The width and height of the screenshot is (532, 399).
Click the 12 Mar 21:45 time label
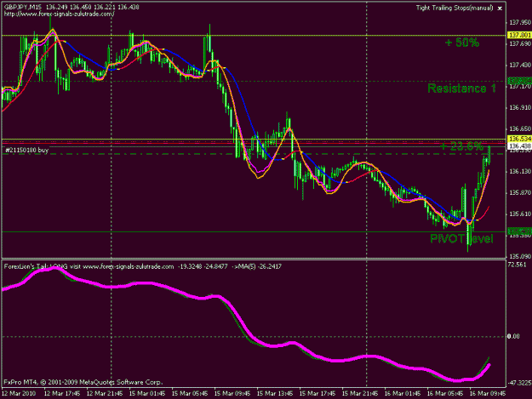[x=105, y=394]
